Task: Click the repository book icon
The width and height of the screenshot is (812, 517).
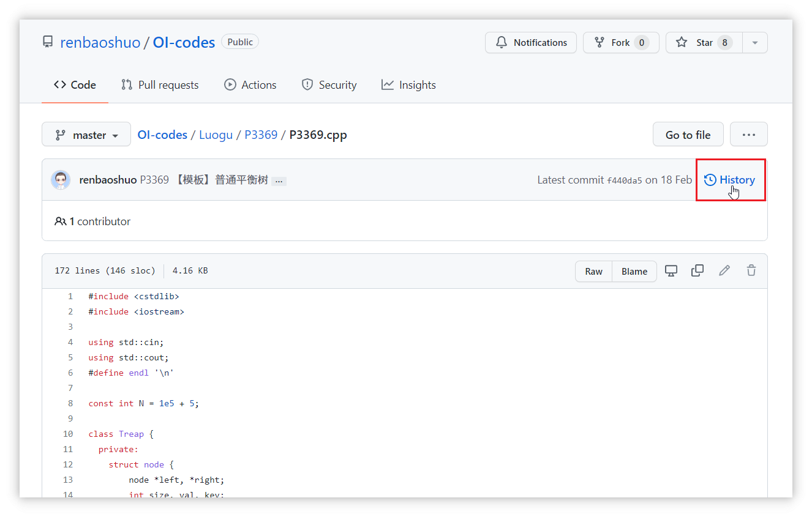Action: click(x=48, y=42)
